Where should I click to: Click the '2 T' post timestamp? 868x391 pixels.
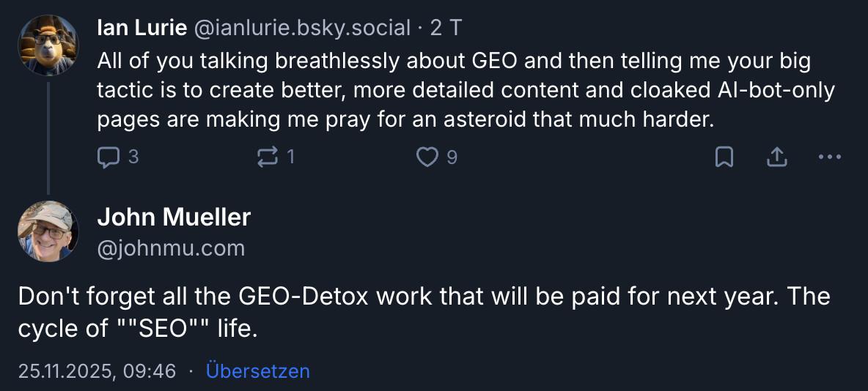click(x=446, y=28)
